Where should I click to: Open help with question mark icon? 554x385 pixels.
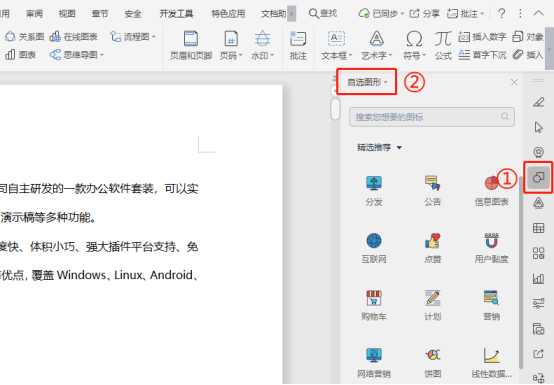click(x=501, y=13)
